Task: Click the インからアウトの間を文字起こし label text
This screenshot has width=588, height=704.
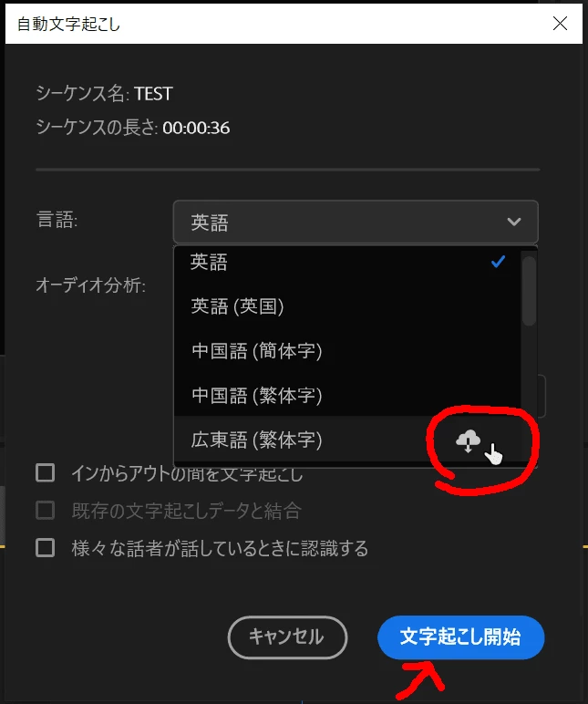Action: 187,473
